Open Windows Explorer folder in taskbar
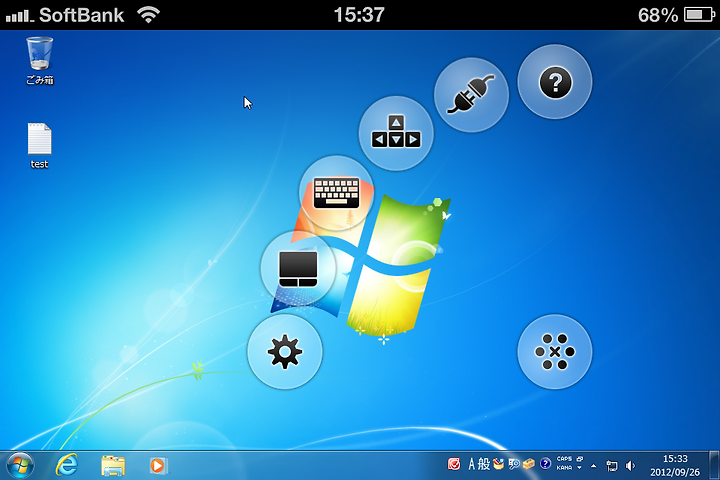 pyautogui.click(x=113, y=465)
